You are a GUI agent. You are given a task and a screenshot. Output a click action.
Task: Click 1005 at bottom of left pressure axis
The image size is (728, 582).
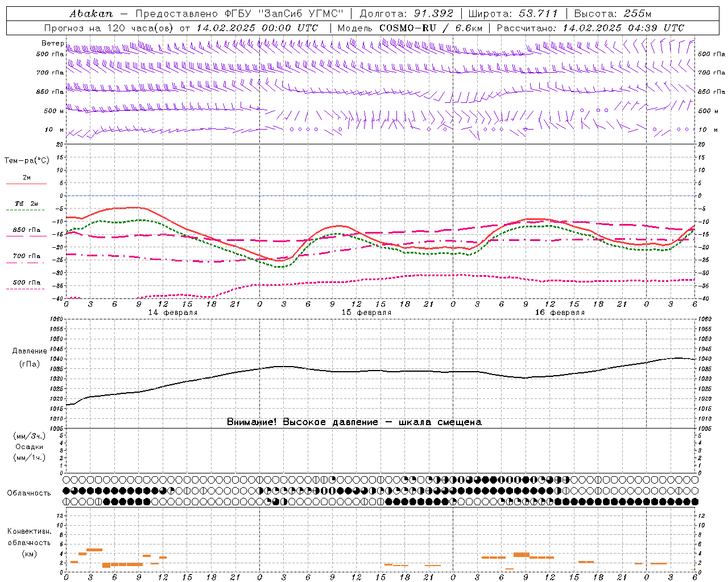point(55,428)
